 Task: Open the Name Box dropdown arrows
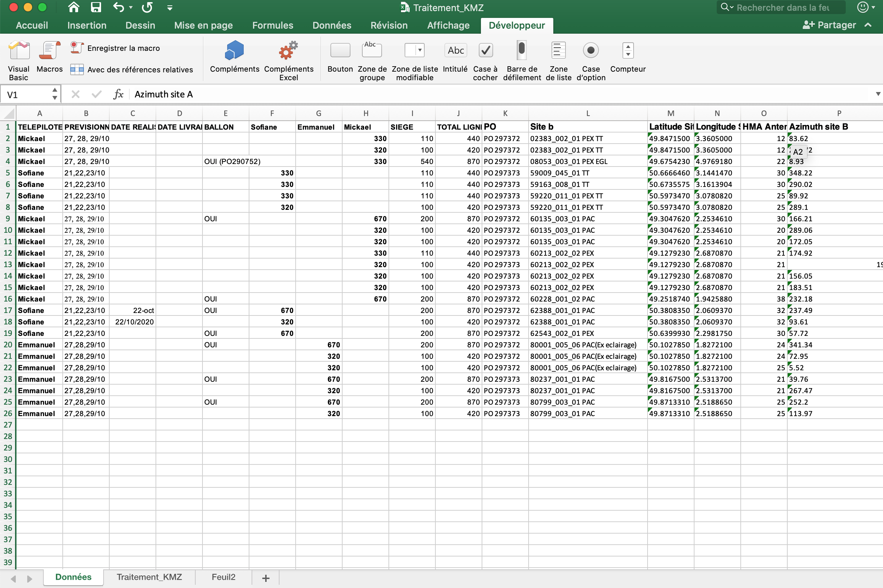pyautogui.click(x=55, y=94)
